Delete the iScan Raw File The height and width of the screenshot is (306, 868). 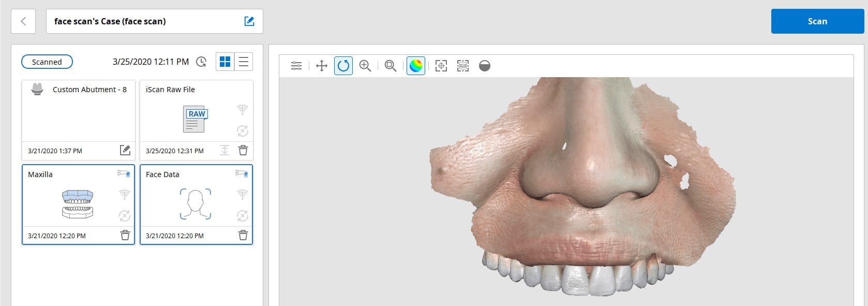click(243, 150)
